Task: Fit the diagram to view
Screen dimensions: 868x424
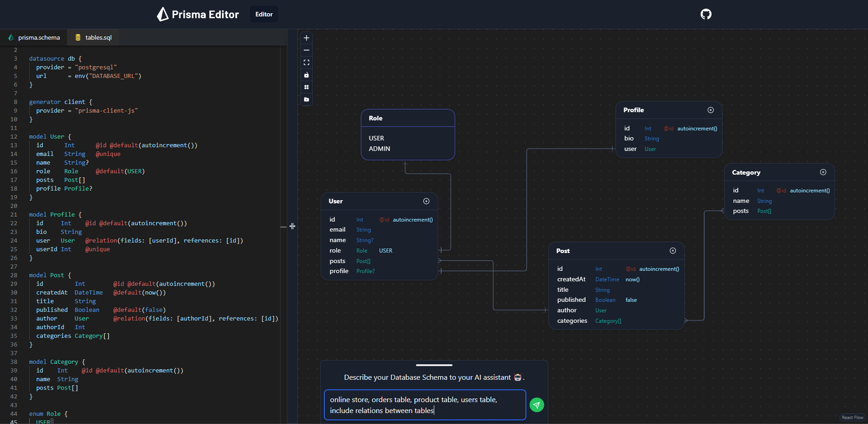Action: pos(307,62)
